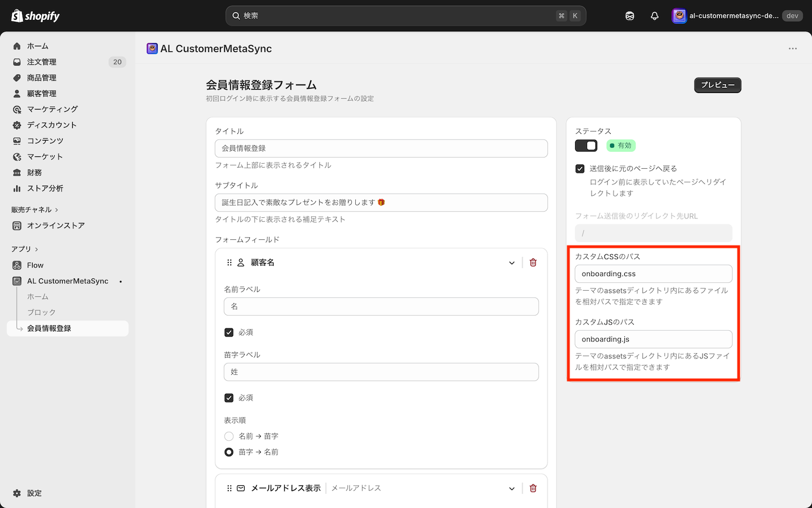Open the Sidekick assistant icon in top bar
812x508 pixels.
pos(630,16)
